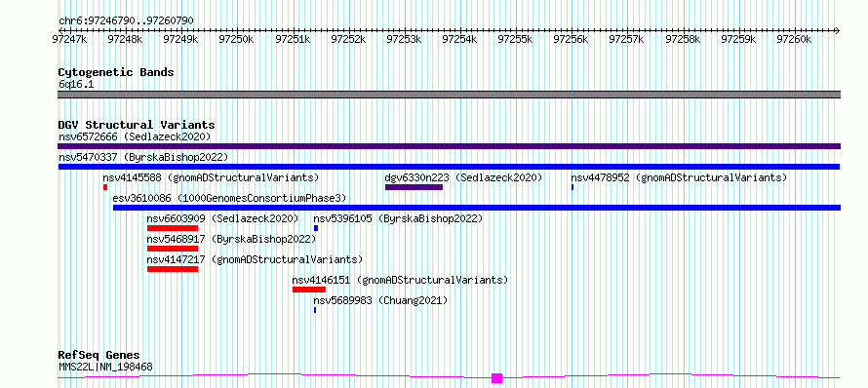Click the RefSeq Genes track title
This screenshot has width=868, height=388.
99,355
